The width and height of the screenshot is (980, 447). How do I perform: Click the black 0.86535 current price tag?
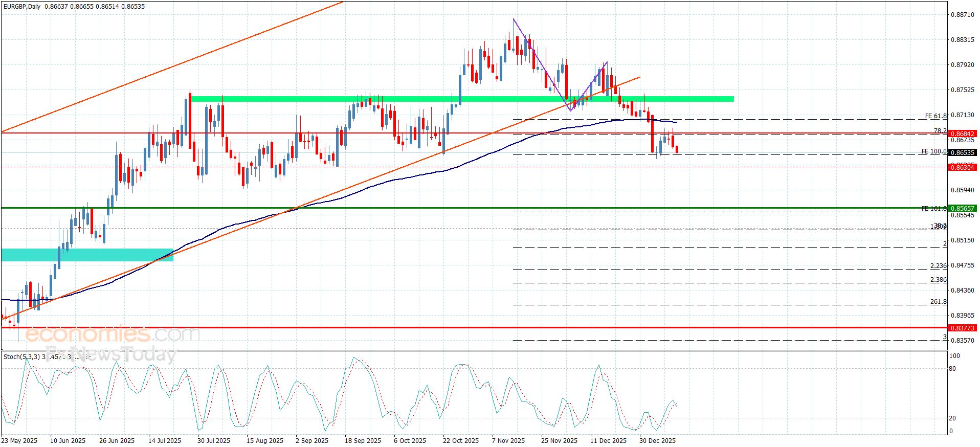(962, 152)
